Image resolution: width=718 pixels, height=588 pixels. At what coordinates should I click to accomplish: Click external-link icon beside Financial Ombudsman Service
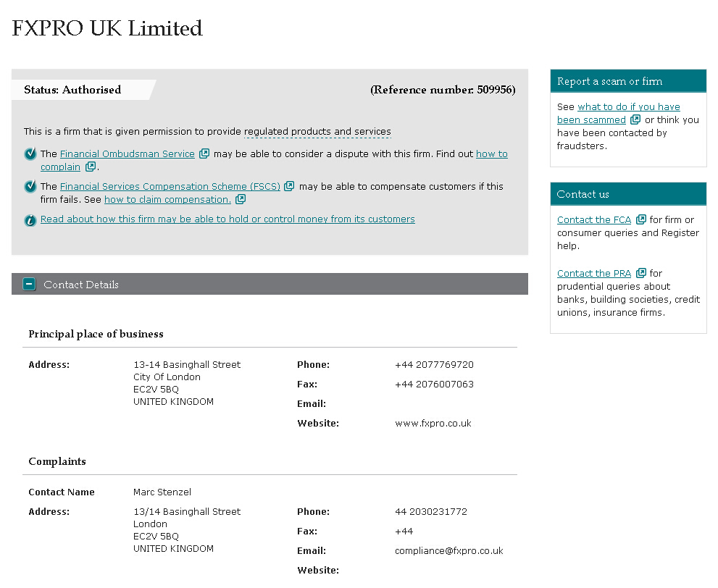pyautogui.click(x=204, y=154)
